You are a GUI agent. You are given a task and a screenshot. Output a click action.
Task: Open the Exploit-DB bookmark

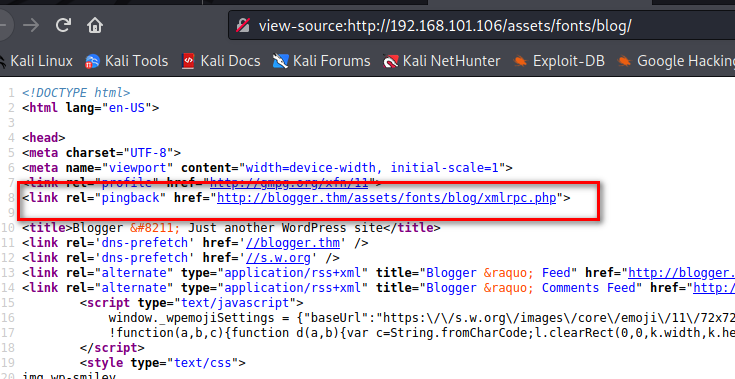point(559,61)
